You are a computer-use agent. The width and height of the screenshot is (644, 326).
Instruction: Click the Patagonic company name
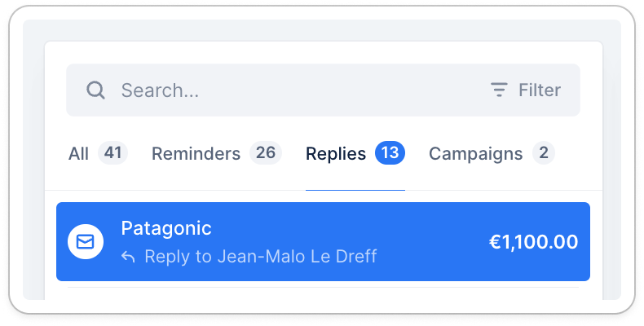[166, 228]
